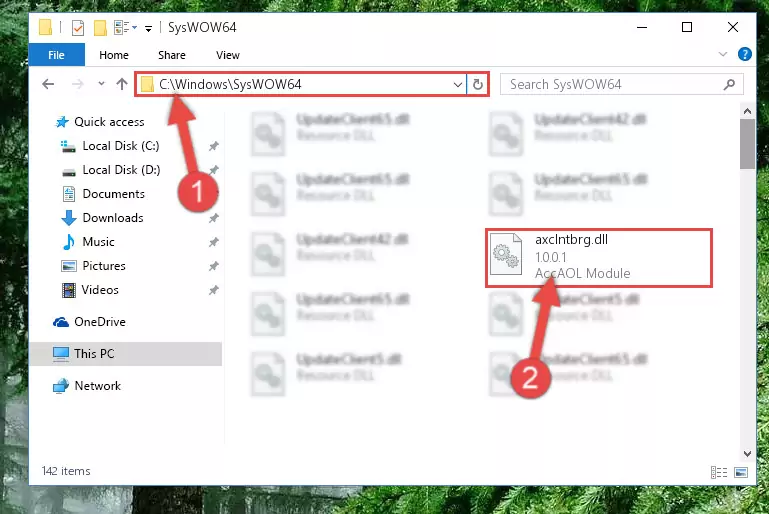Open Downloads in the sidebar
The width and height of the screenshot is (769, 514).
[113, 218]
